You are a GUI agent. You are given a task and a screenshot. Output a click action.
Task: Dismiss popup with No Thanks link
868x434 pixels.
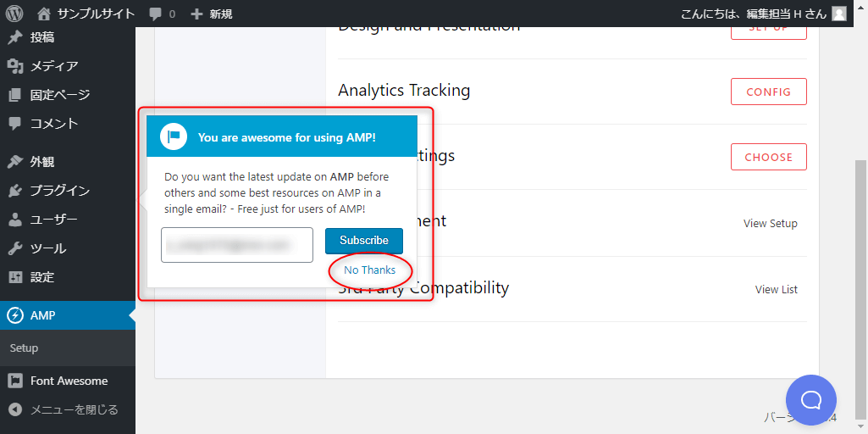click(x=370, y=270)
